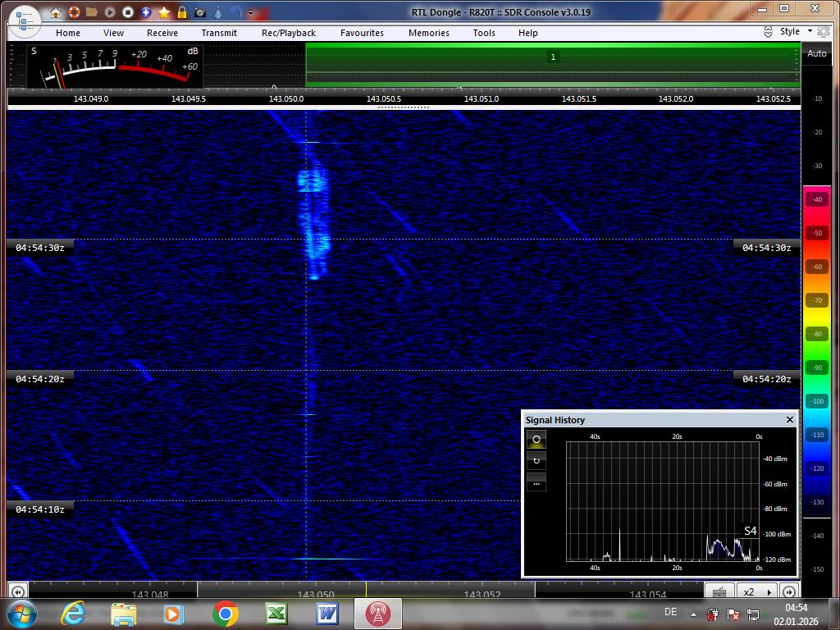Open the Receive ribbon tab
Screen dimensions: 840x630
click(x=162, y=33)
